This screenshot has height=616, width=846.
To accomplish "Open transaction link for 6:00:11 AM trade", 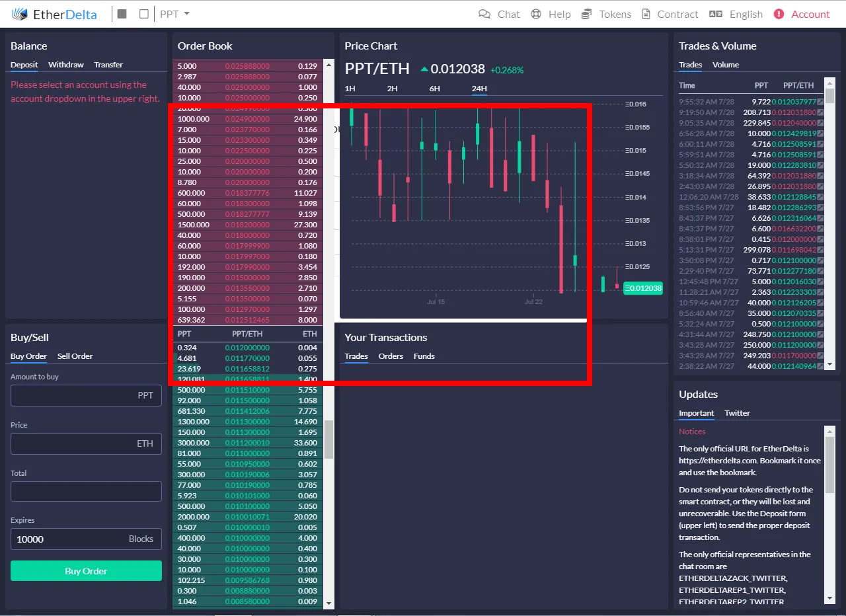I will [821, 144].
